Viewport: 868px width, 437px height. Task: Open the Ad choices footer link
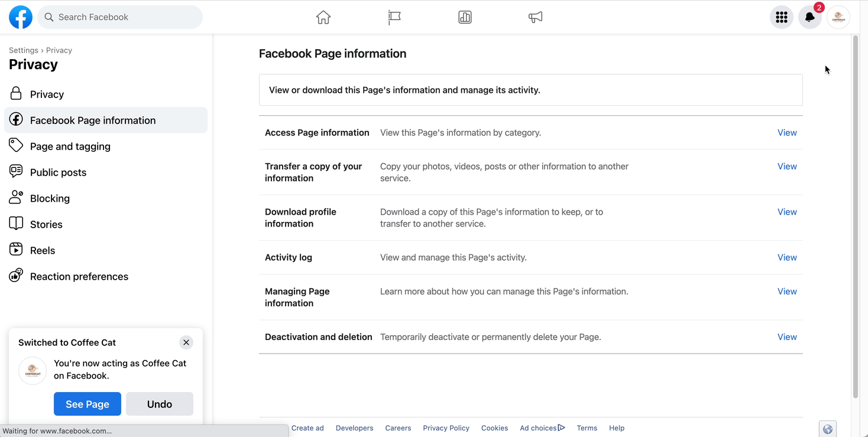click(x=542, y=428)
